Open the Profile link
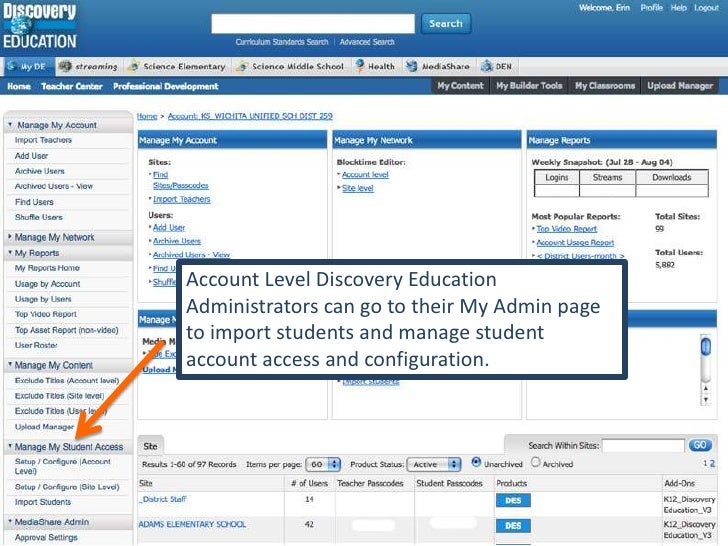Viewport: 728px width, 546px height. pyautogui.click(x=651, y=8)
